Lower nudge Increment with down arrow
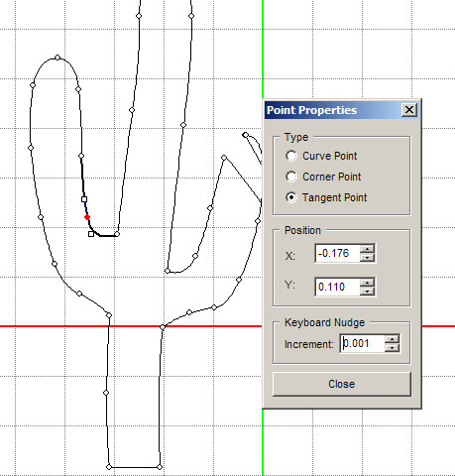 tap(392, 348)
